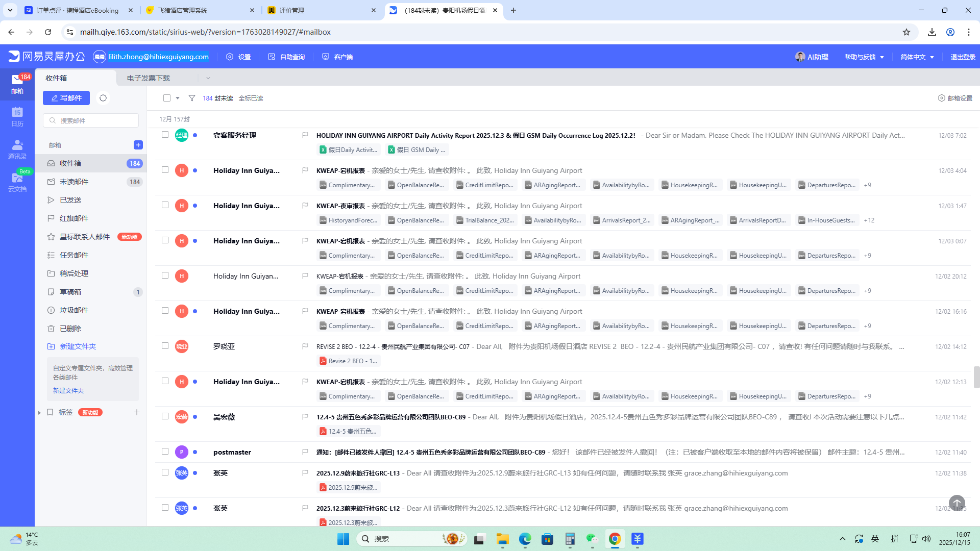This screenshot has height=551, width=980.
Task: Open the Calendar (日历) sidebar icon
Action: [17, 116]
